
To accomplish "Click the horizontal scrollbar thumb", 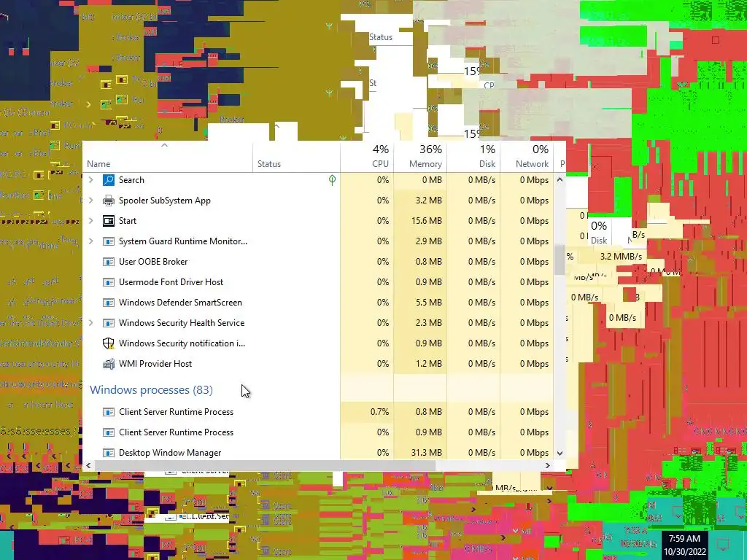I will tap(265, 465).
